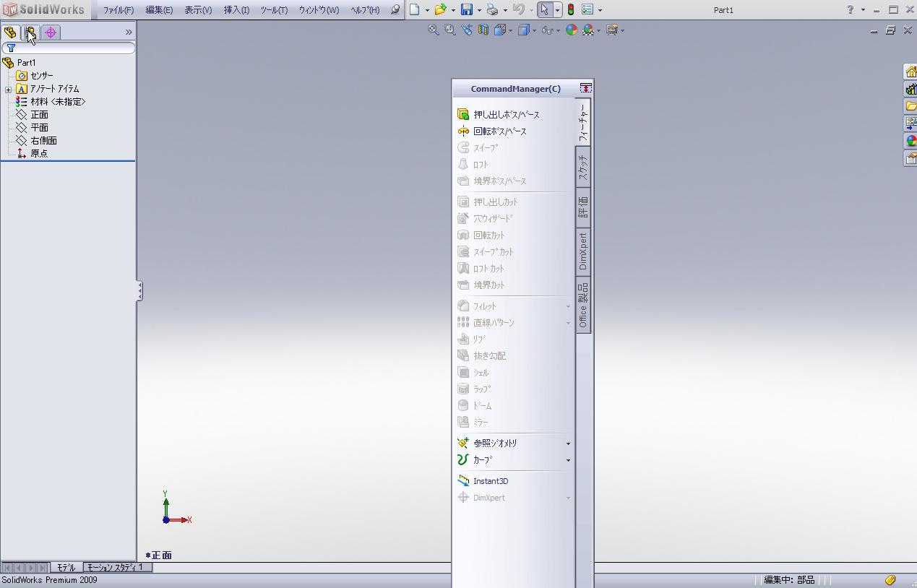Open Appearances color ball icon in task pane
Viewport: 917px width, 588px height.
pos(910,141)
